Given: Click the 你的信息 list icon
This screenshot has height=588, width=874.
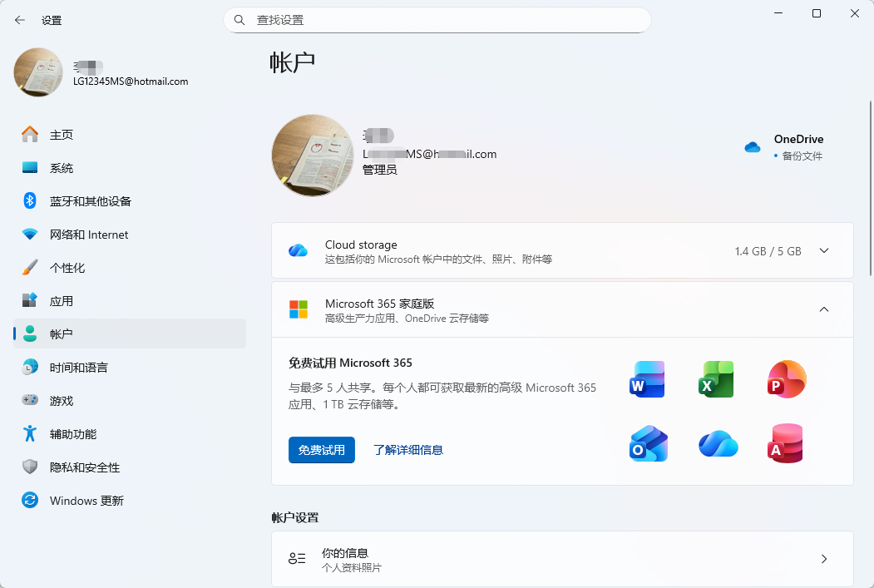Looking at the screenshot, I should [297, 558].
